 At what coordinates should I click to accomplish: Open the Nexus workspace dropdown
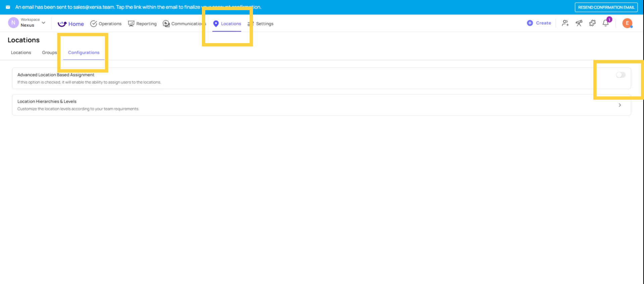pos(27,23)
